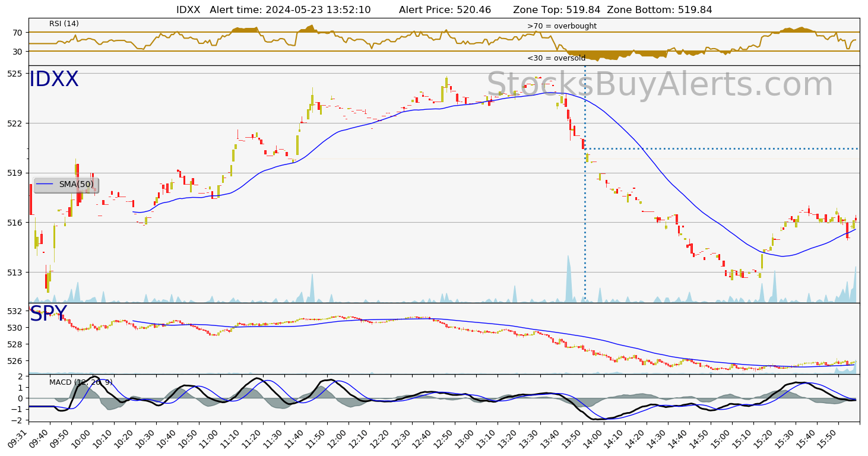Click the 11:30 time axis label
The width and height of the screenshot is (868, 456).
[x=274, y=440]
